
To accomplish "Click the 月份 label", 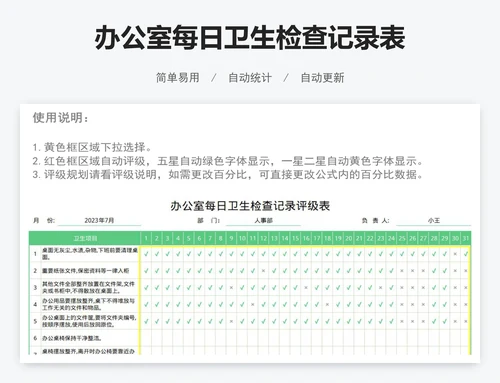I will click(x=44, y=221).
